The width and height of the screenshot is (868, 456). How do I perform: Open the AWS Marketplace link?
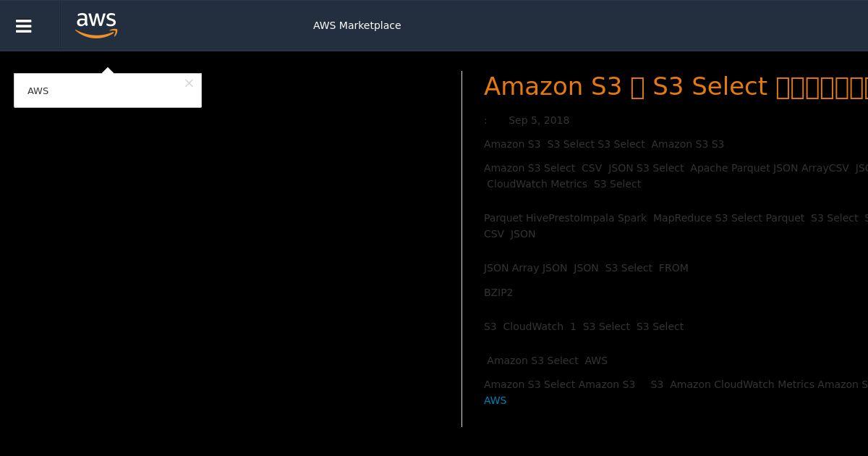point(357,25)
